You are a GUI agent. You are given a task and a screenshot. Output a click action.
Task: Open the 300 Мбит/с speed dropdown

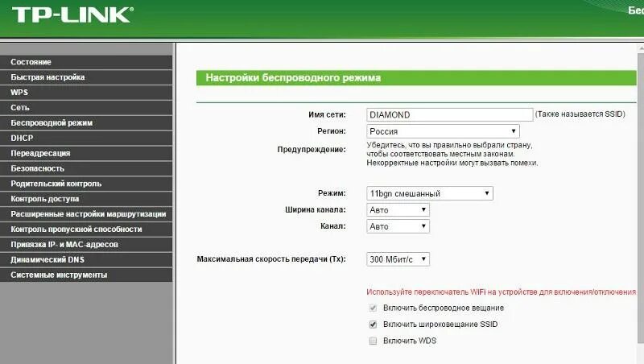point(398,259)
